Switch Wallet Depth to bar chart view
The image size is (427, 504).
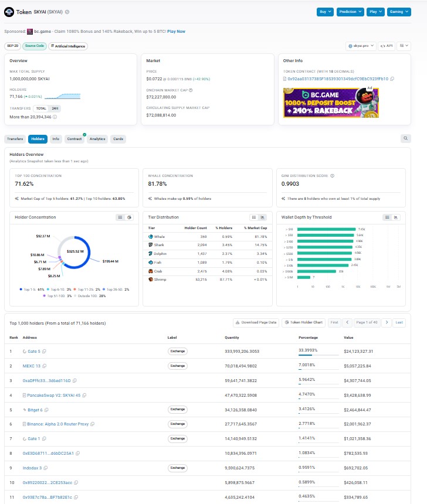pos(396,217)
